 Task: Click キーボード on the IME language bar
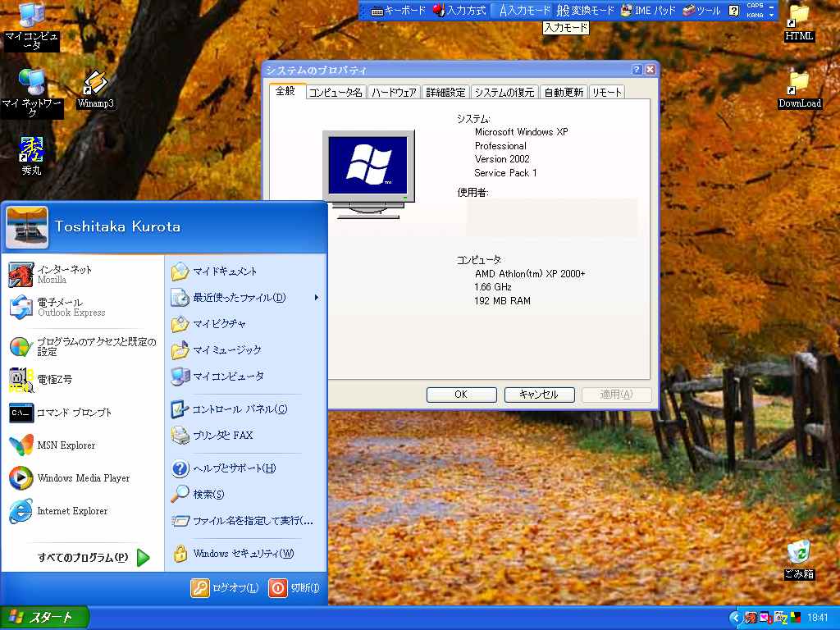[x=398, y=10]
